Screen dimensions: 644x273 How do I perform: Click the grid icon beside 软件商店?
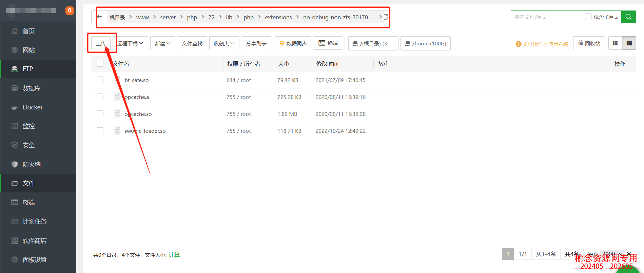coord(15,240)
